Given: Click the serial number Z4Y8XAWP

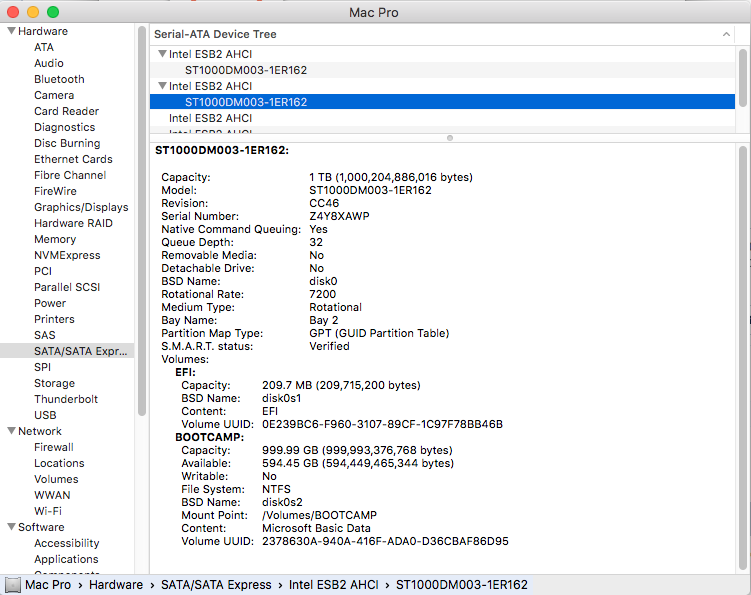Looking at the screenshot, I should (339, 216).
